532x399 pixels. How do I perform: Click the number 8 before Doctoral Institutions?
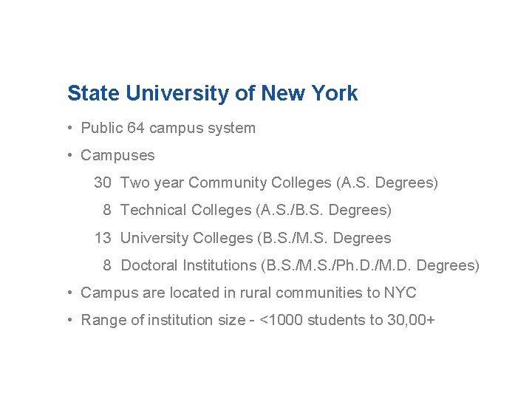point(107,265)
